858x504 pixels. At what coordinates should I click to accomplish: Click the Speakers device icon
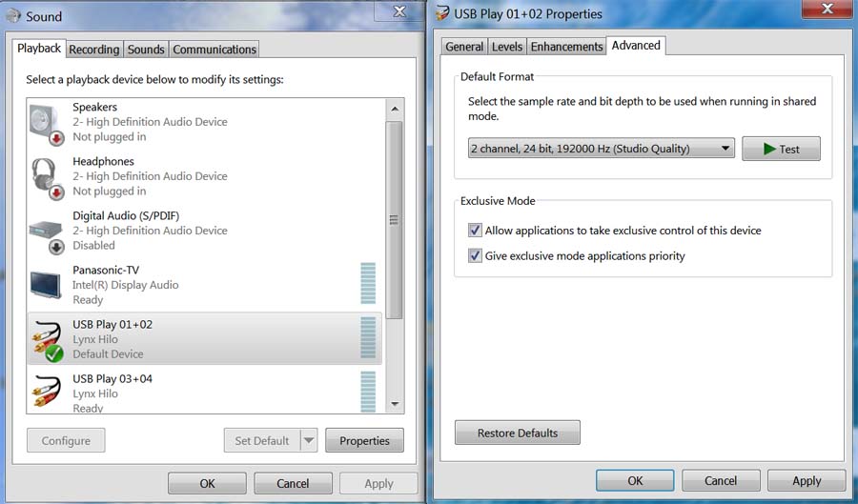(46, 123)
